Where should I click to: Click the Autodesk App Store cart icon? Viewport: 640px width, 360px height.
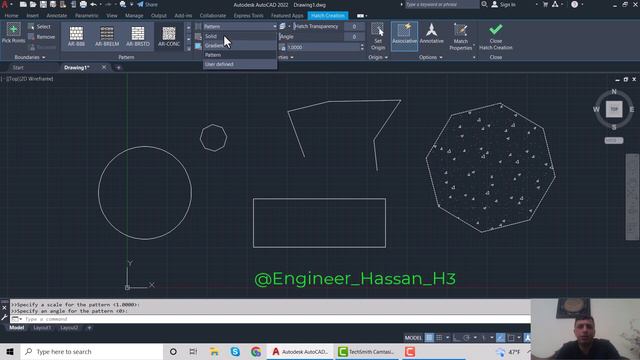(545, 4)
